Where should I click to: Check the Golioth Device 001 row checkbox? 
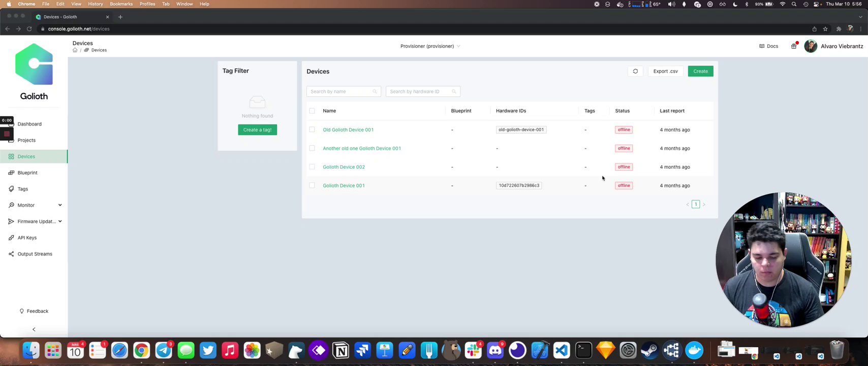coord(312,186)
